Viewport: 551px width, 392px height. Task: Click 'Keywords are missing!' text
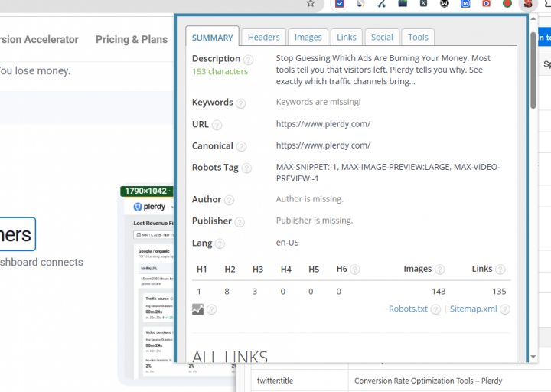pyautogui.click(x=318, y=102)
